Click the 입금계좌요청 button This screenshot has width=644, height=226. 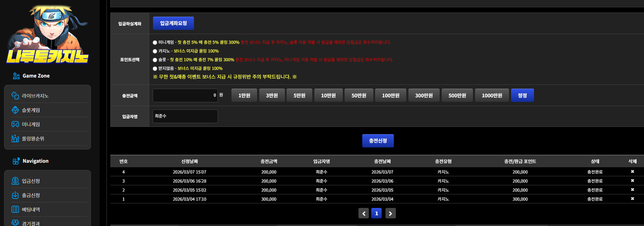coord(173,23)
